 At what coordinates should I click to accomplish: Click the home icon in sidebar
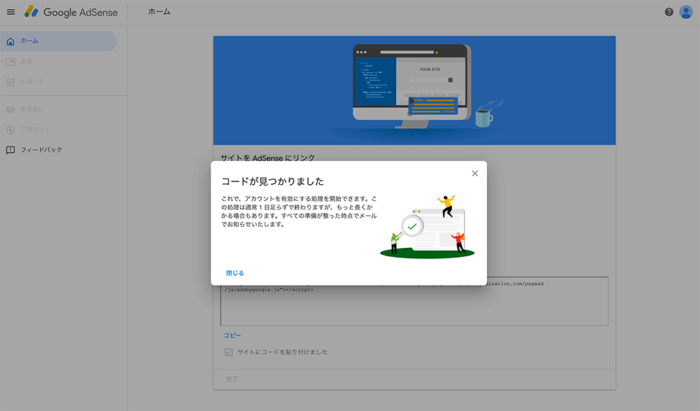click(x=10, y=42)
